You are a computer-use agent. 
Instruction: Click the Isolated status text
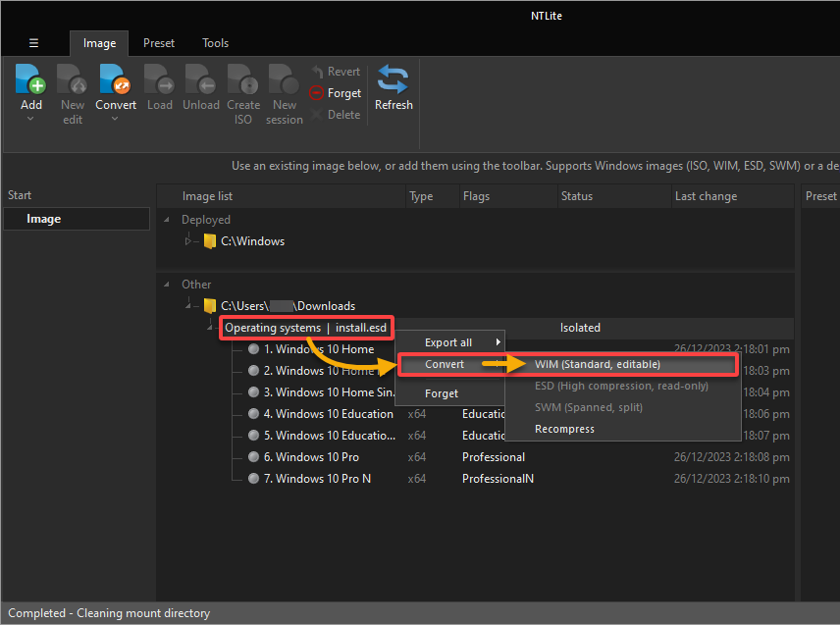click(x=580, y=328)
